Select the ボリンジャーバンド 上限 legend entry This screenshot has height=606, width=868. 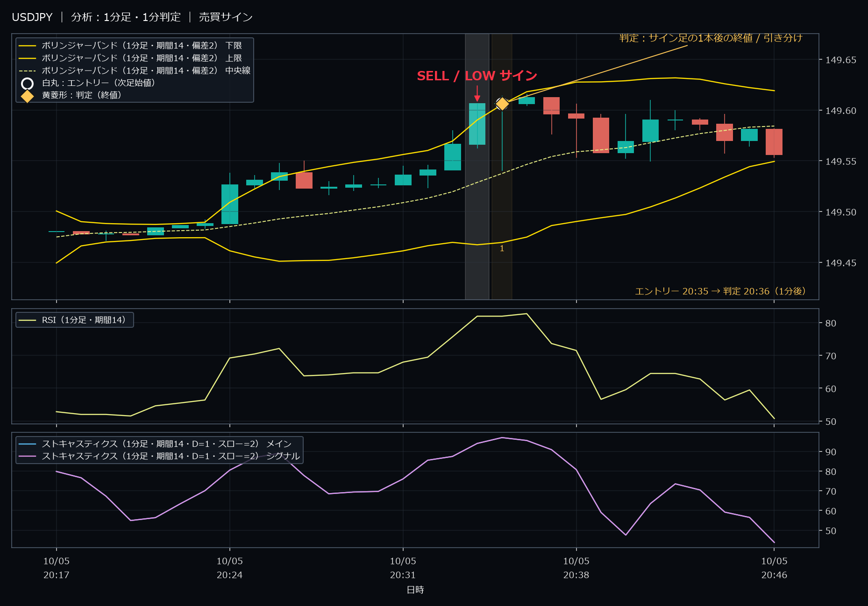pos(130,58)
